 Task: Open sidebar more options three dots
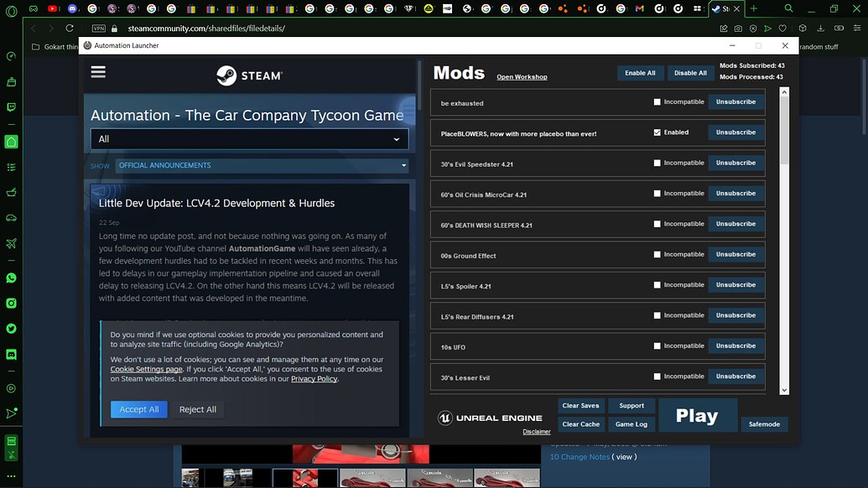[11, 475]
